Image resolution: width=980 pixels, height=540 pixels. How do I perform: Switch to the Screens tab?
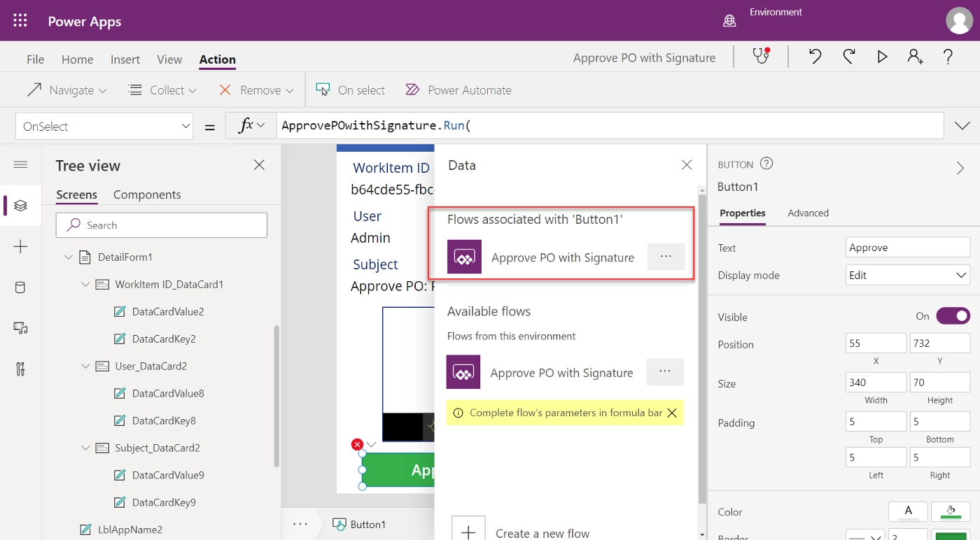pos(76,194)
